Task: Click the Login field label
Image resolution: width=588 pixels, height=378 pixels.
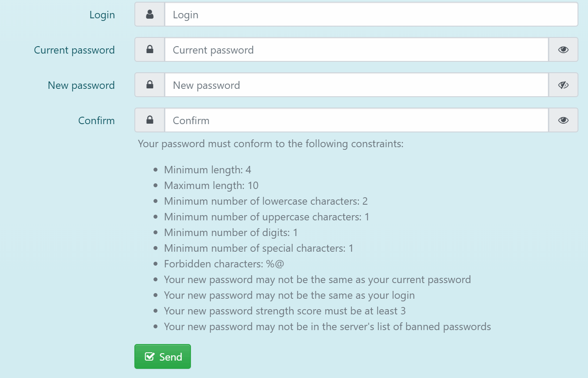Action: click(102, 15)
